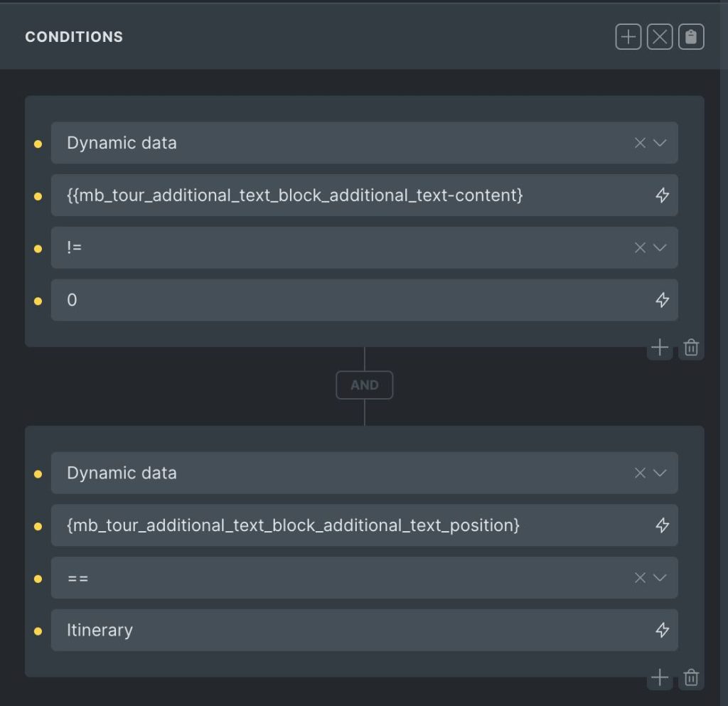This screenshot has width=728, height=706.
Task: Delete the second condition with its trash icon
Action: pyautogui.click(x=691, y=678)
